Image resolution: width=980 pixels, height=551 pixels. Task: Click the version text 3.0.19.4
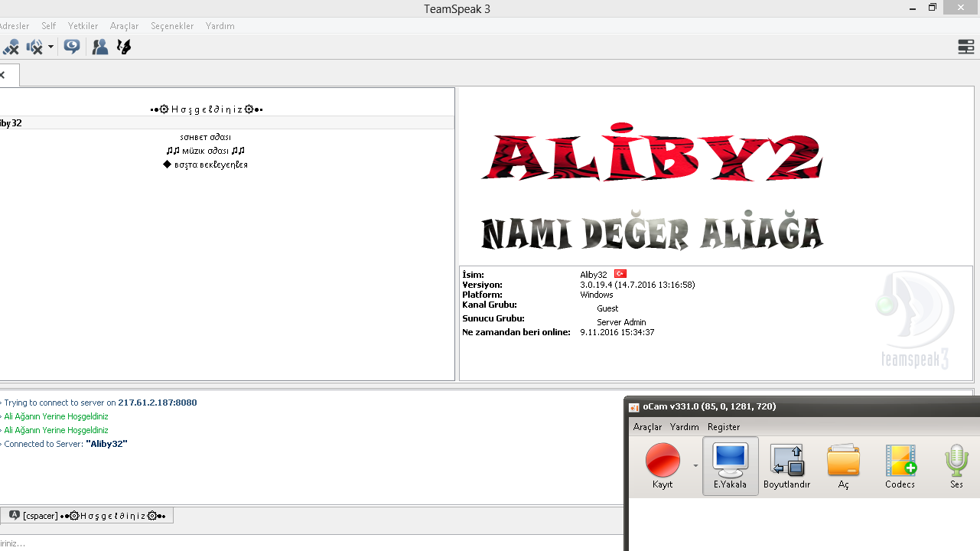pyautogui.click(x=637, y=285)
